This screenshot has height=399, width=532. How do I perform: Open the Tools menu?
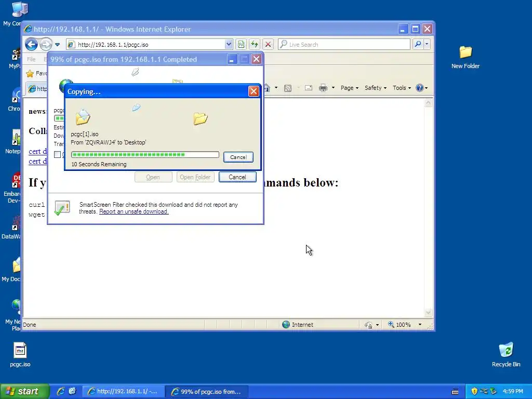pyautogui.click(x=402, y=88)
